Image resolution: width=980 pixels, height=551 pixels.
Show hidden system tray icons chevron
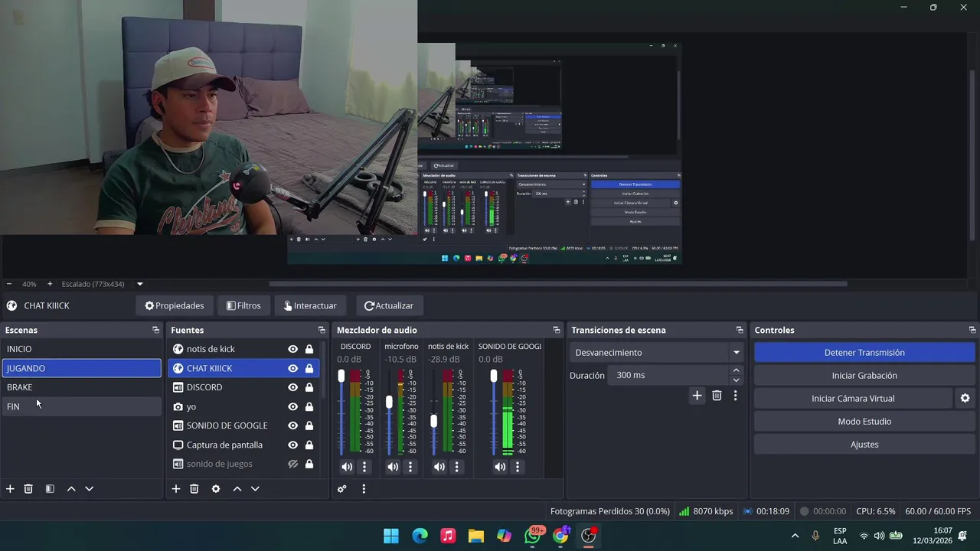pyautogui.click(x=795, y=536)
